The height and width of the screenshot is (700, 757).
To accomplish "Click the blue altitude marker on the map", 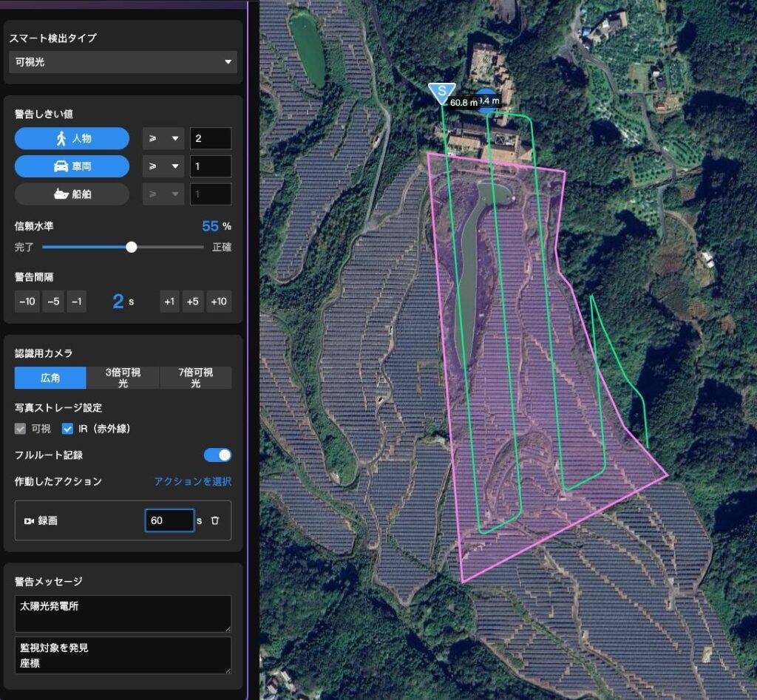I will point(487,98).
